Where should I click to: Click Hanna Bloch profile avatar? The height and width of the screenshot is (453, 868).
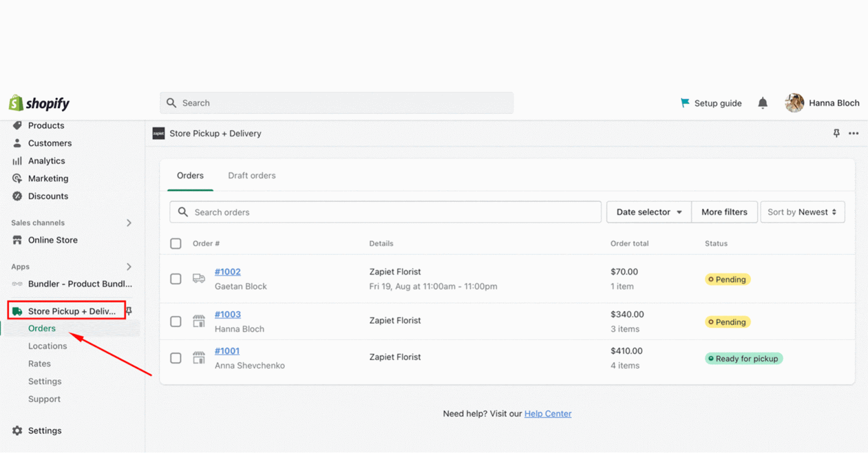(x=794, y=103)
